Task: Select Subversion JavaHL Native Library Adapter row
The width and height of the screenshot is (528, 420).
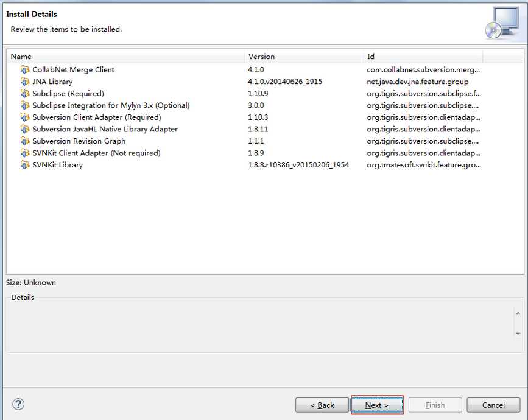Action: pyautogui.click(x=265, y=129)
